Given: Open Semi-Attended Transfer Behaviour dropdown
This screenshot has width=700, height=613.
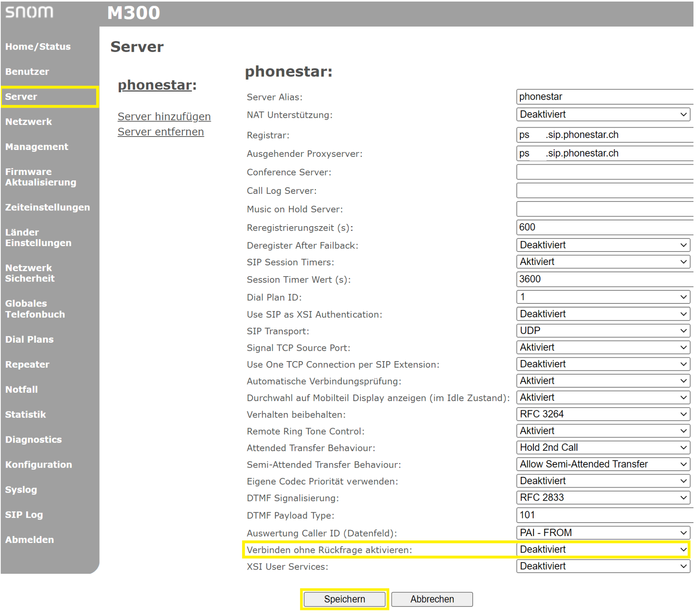Looking at the screenshot, I should (603, 464).
